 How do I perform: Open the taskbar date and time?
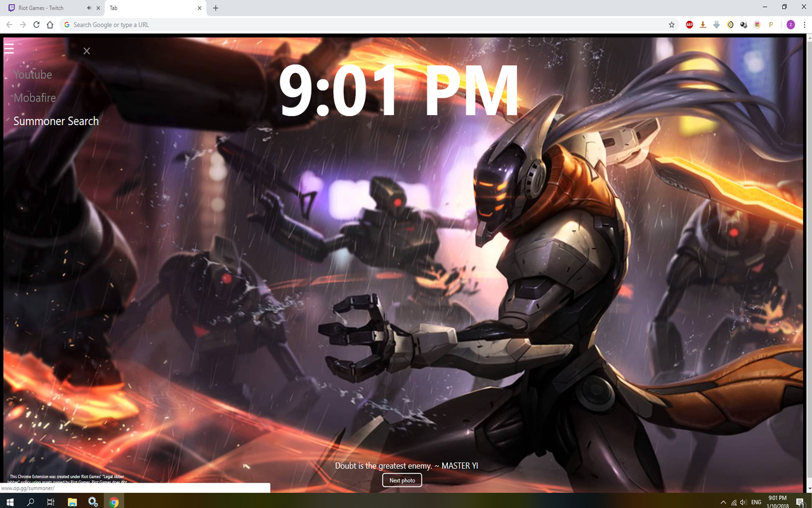(x=777, y=502)
